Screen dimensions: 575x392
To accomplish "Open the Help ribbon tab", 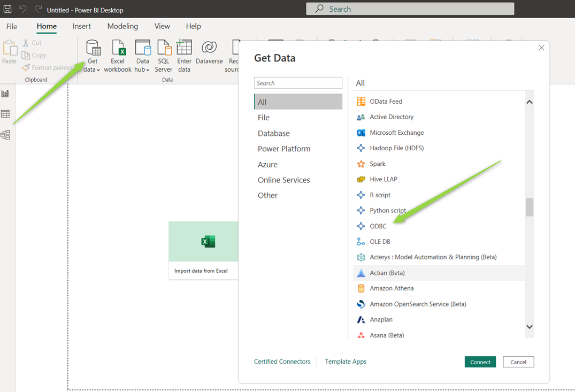I will (193, 26).
